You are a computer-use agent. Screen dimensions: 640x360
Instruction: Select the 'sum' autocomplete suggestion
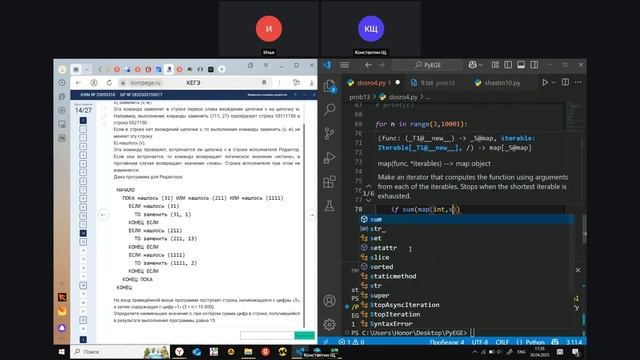467,219
